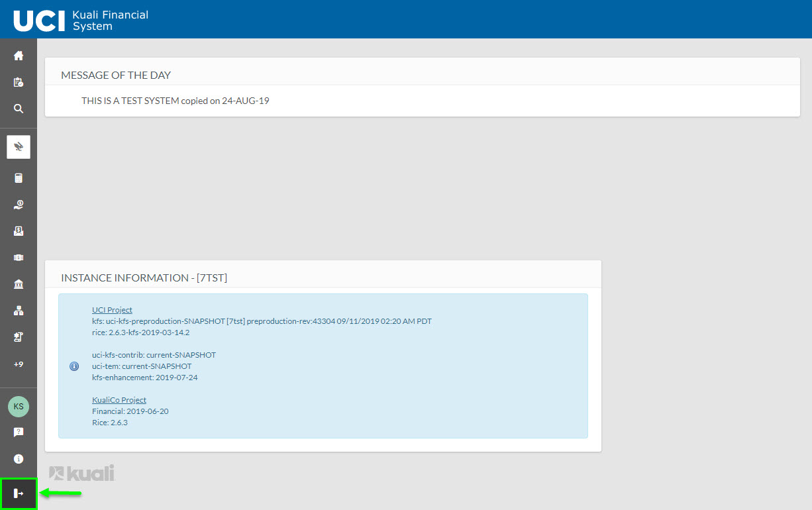Open the help question-mark icon

tap(19, 433)
